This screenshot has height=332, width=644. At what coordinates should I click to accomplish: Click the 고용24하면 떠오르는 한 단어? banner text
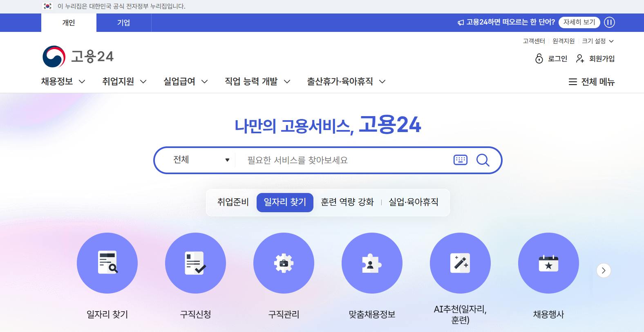click(511, 22)
